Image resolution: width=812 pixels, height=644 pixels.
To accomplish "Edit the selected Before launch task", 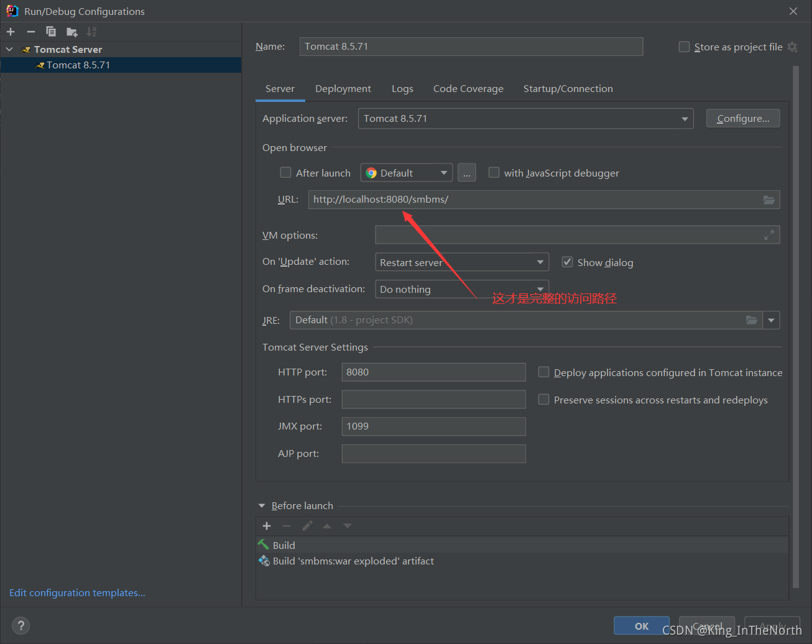I will 307,526.
